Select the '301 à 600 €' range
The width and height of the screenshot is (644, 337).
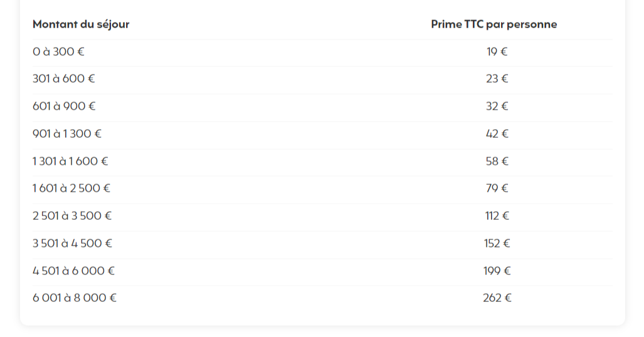point(64,79)
